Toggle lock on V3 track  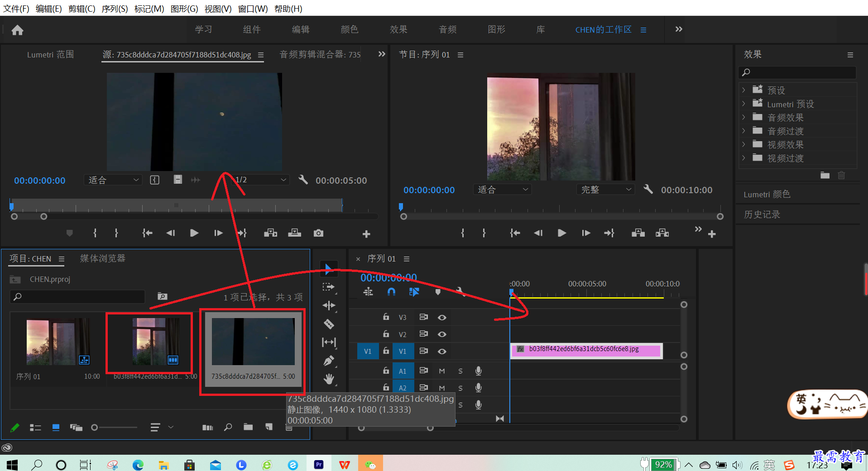[x=386, y=317]
